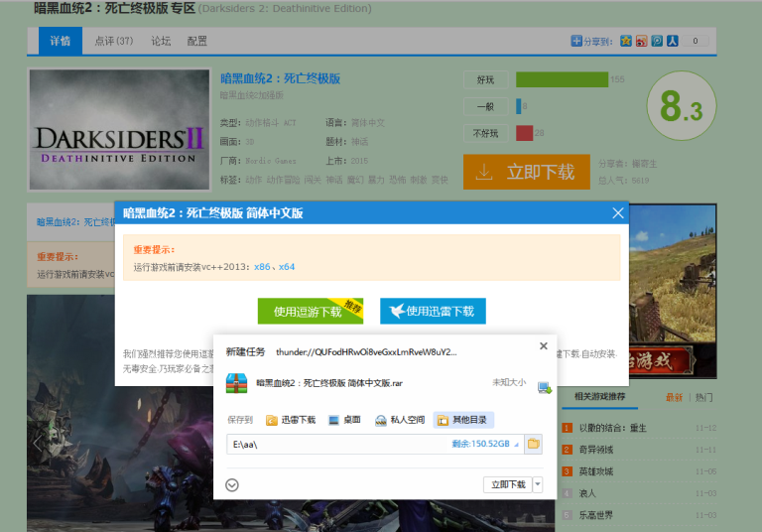Open the x64 vc++2013 link

click(x=286, y=266)
